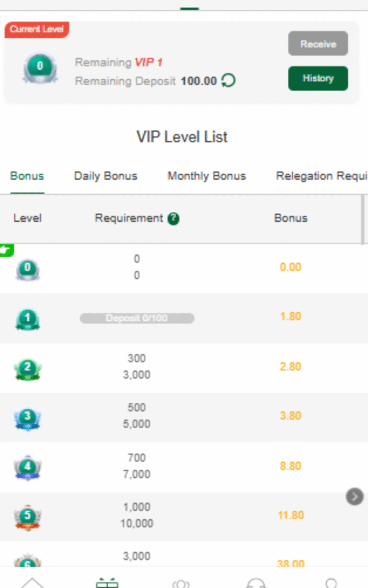Open the profile icon in bottom navigation
The height and width of the screenshot is (588, 368).
[x=331, y=582]
